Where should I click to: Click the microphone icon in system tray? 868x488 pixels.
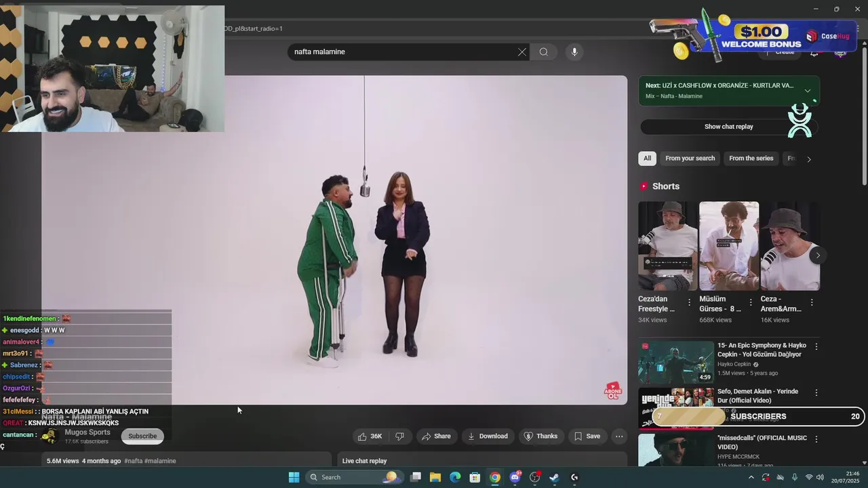click(794, 477)
